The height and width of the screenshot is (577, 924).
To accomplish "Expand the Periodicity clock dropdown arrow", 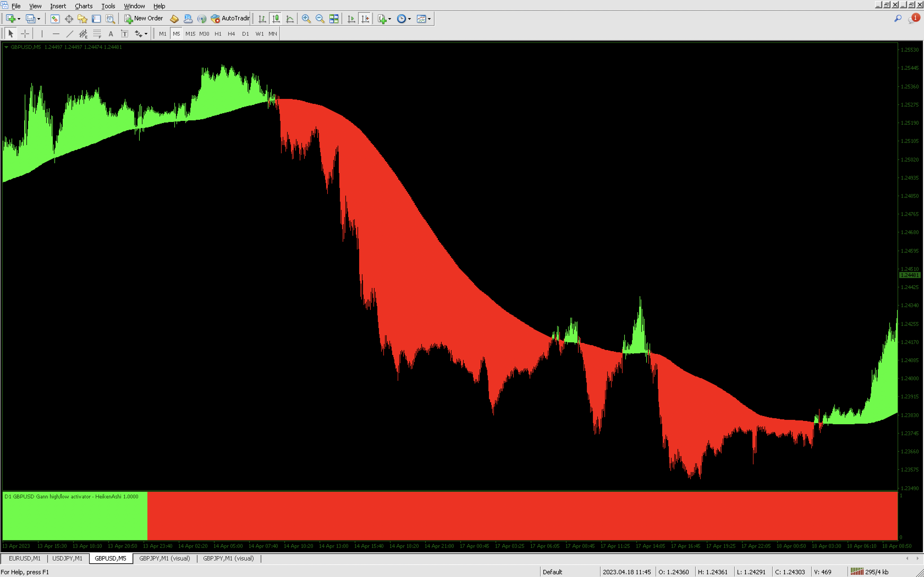I will click(409, 19).
